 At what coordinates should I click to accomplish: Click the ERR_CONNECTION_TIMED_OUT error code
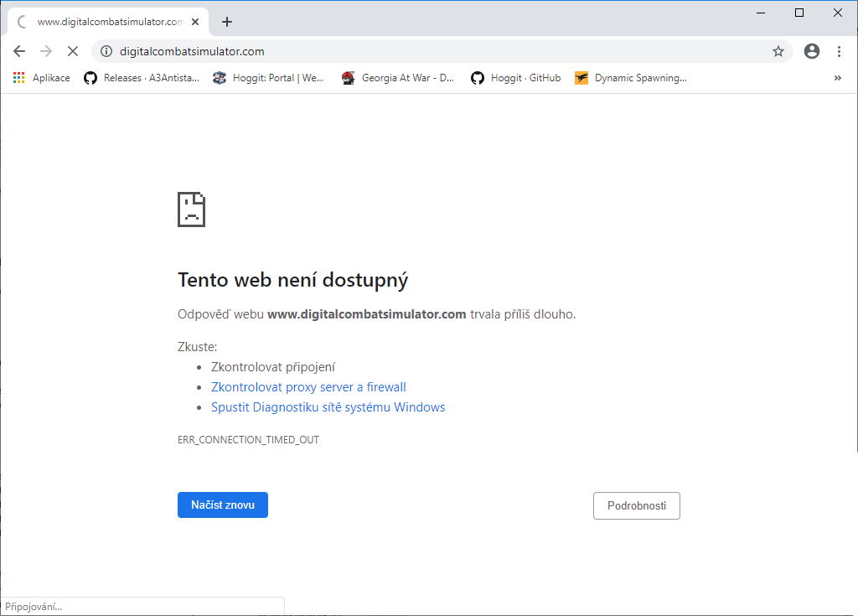248,440
